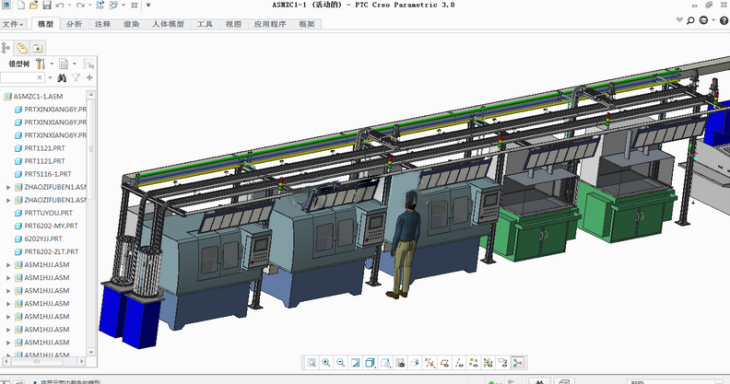Expand the first ZHAOZIFUBEN1.ASM node

coord(8,187)
